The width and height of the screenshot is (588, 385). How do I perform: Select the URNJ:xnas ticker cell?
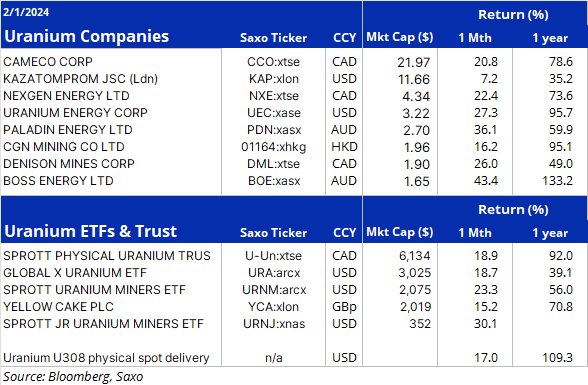coord(274,324)
